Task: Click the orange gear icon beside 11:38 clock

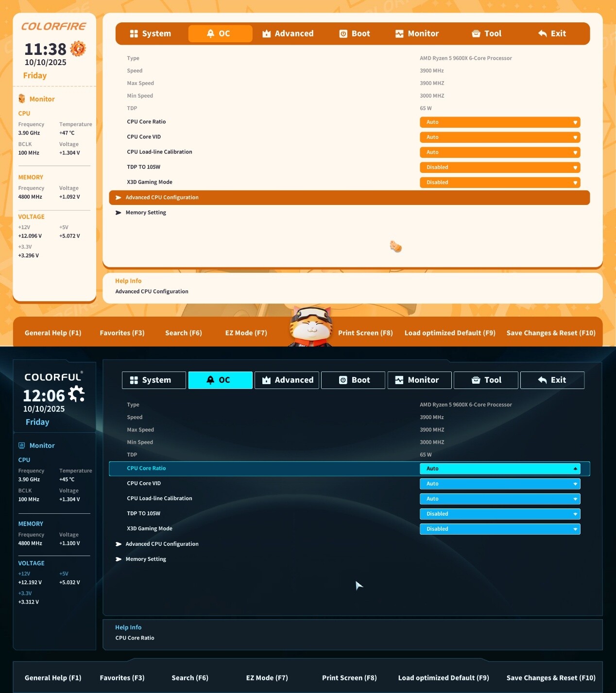Action: (x=78, y=49)
